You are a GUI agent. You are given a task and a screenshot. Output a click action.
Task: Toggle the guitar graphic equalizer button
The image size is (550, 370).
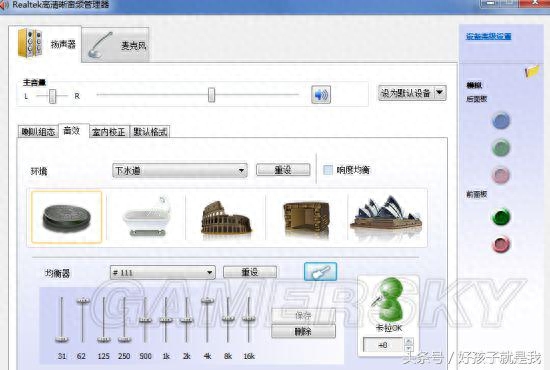point(320,271)
